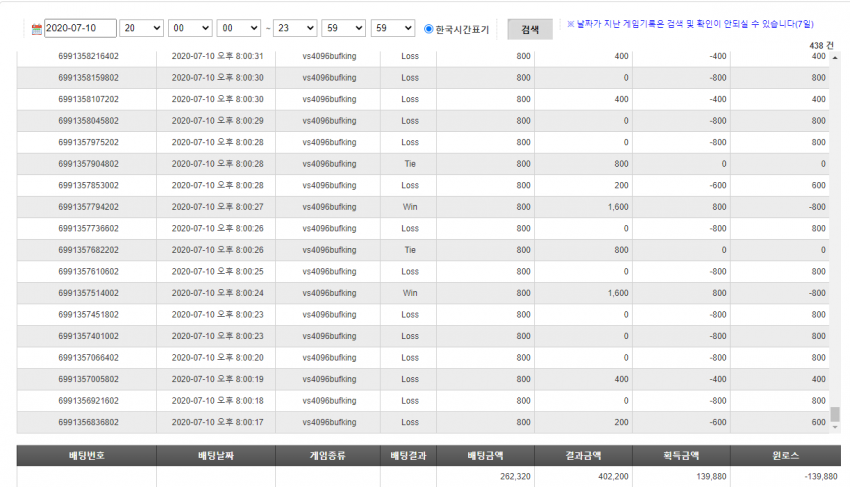Open the start minute dropdown
850x487 pixels.
point(190,28)
